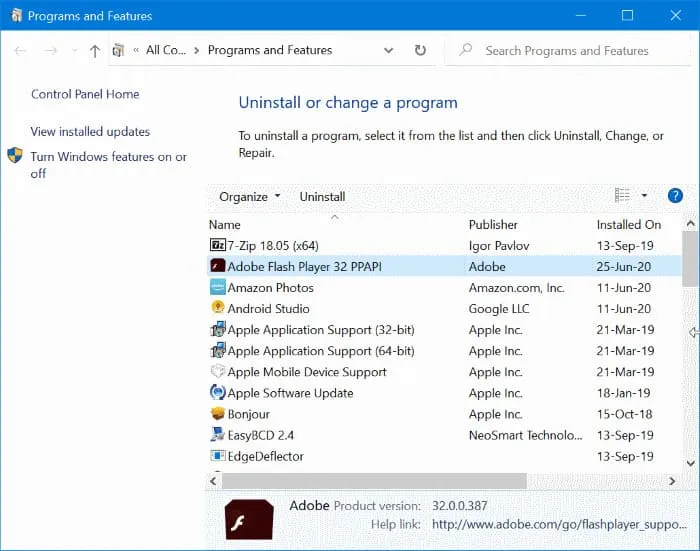Screen dimensions: 700x551
Task: Click the Programs and Features breadcrumb
Action: [x=270, y=50]
